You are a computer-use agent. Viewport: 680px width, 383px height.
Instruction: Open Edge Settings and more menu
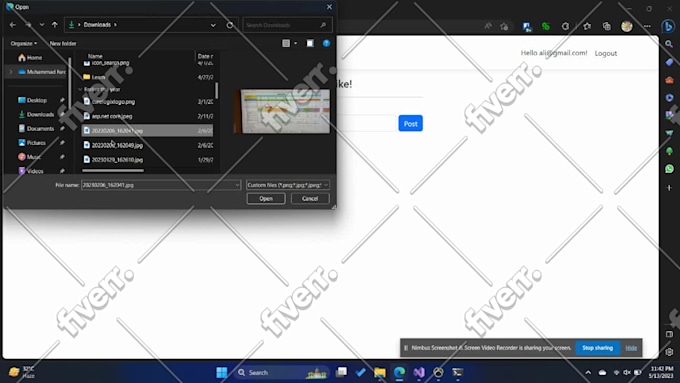(x=647, y=26)
